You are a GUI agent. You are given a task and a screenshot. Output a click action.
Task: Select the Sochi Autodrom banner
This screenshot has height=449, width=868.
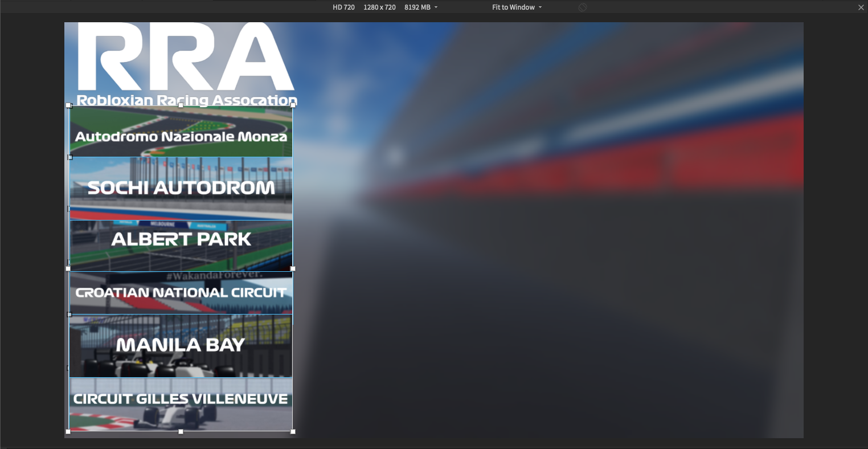[181, 189]
